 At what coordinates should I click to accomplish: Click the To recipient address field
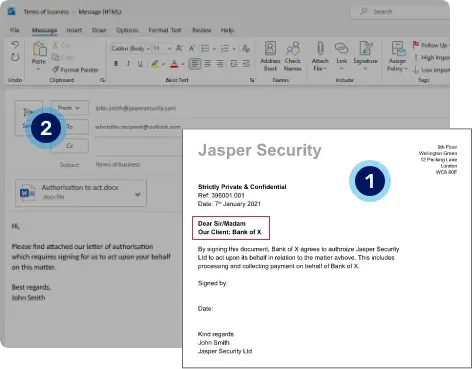tap(137, 127)
